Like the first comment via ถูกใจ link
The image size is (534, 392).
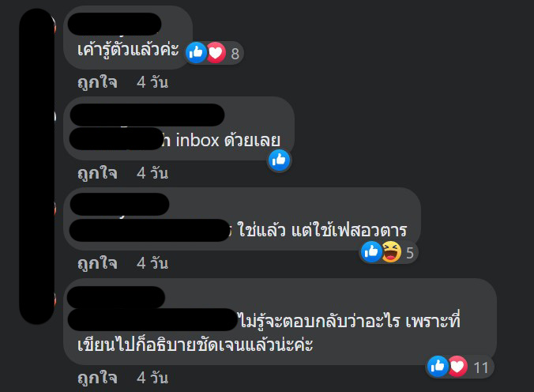tap(97, 82)
